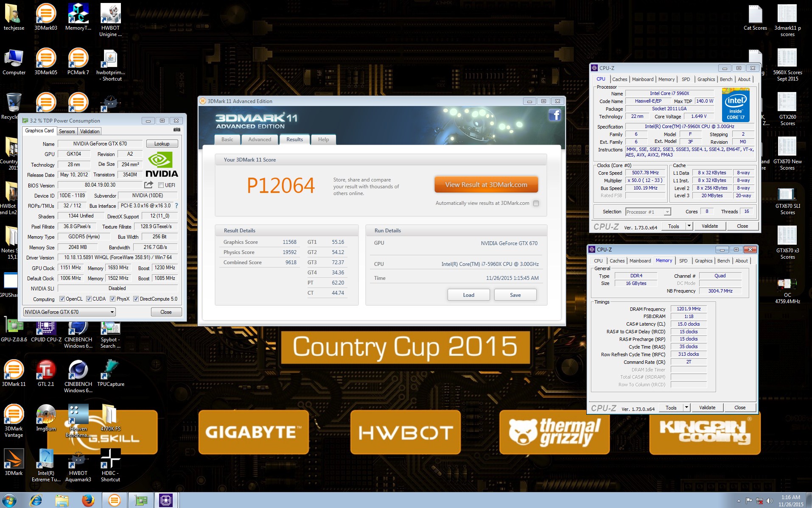Show hidden system tray icons arrow

tap(739, 501)
